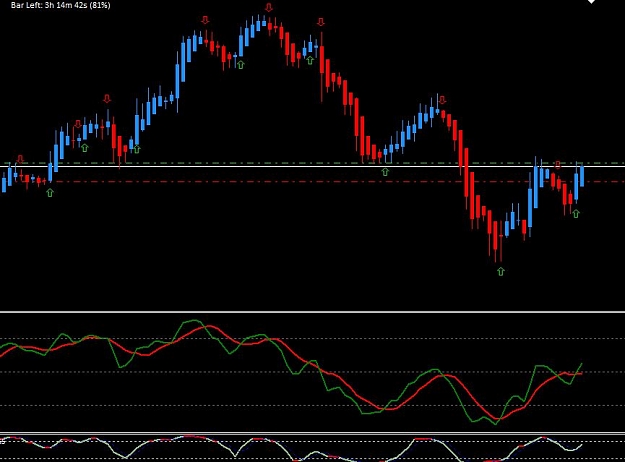Select the green buy arrow just under the white horizontal line
The image size is (625, 462).
click(385, 172)
